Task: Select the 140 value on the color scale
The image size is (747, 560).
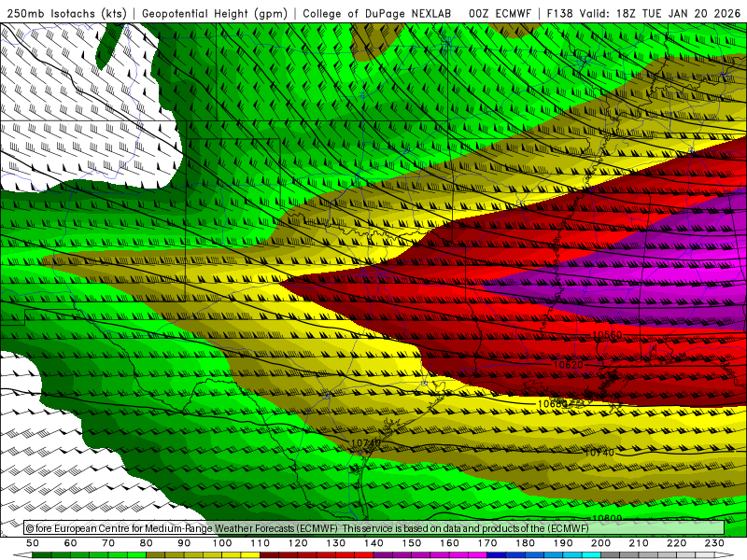Action: (374, 543)
